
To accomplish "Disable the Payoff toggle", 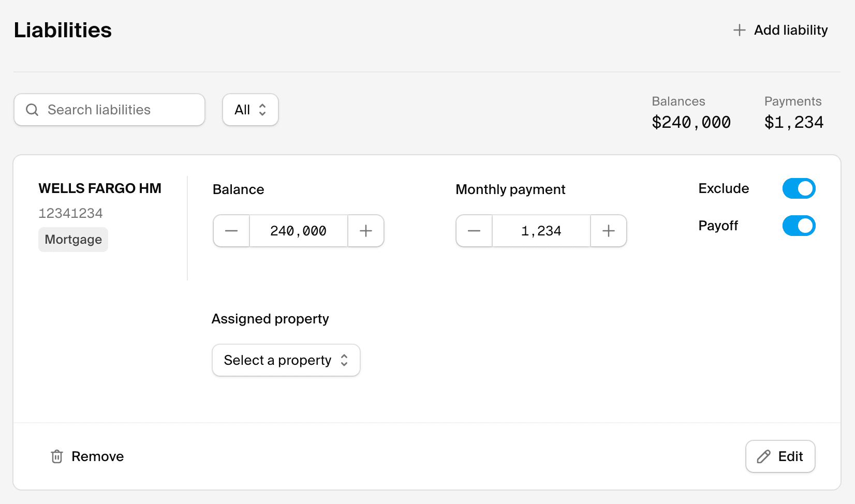I will [799, 226].
